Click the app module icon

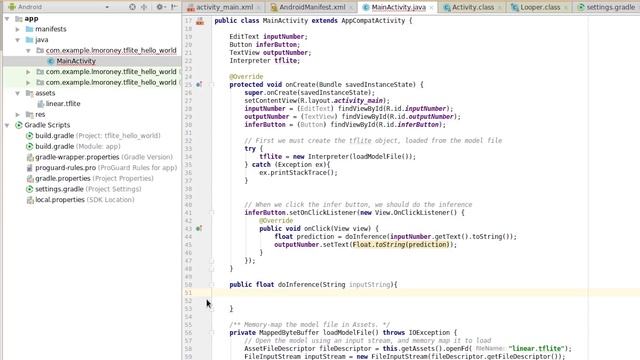[19, 18]
